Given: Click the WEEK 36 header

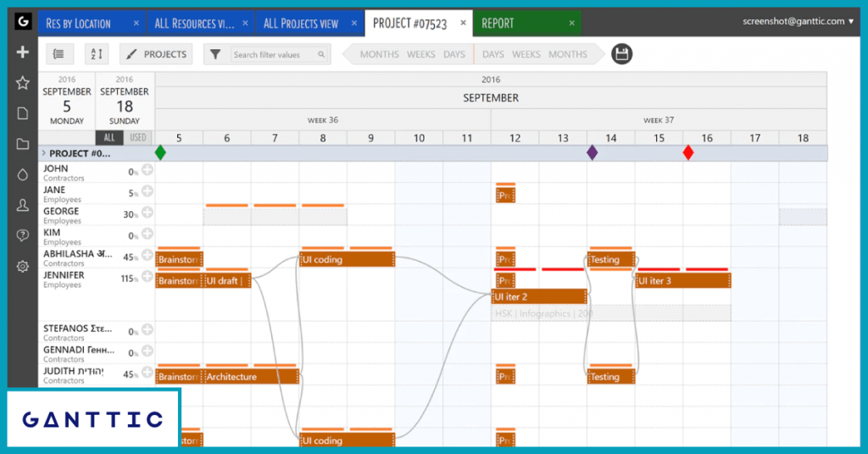Looking at the screenshot, I should click(323, 120).
